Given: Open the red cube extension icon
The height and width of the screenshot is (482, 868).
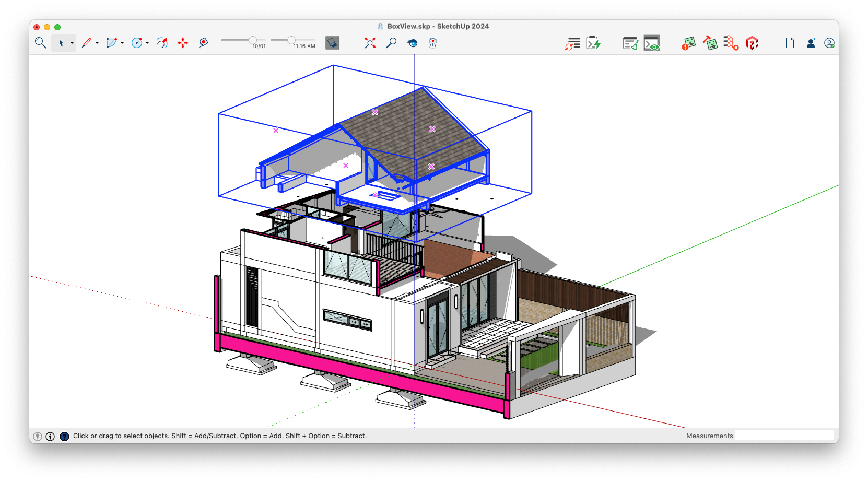Looking at the screenshot, I should point(752,43).
